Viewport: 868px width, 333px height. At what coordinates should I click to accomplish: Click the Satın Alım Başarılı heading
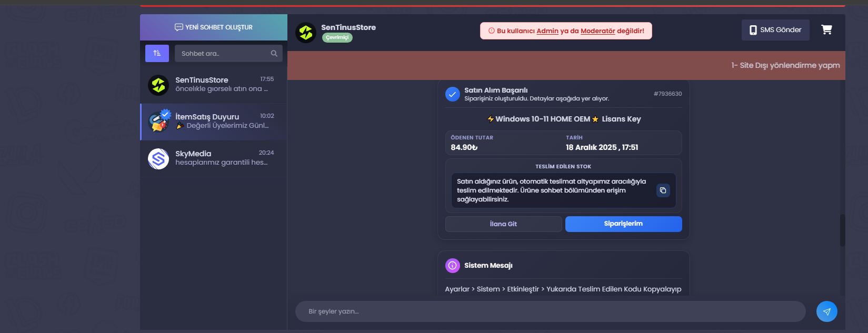pyautogui.click(x=496, y=90)
